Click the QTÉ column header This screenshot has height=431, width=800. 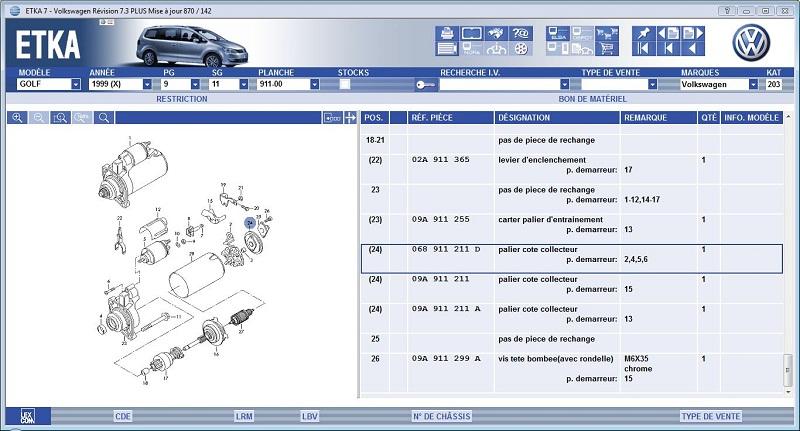(709, 118)
